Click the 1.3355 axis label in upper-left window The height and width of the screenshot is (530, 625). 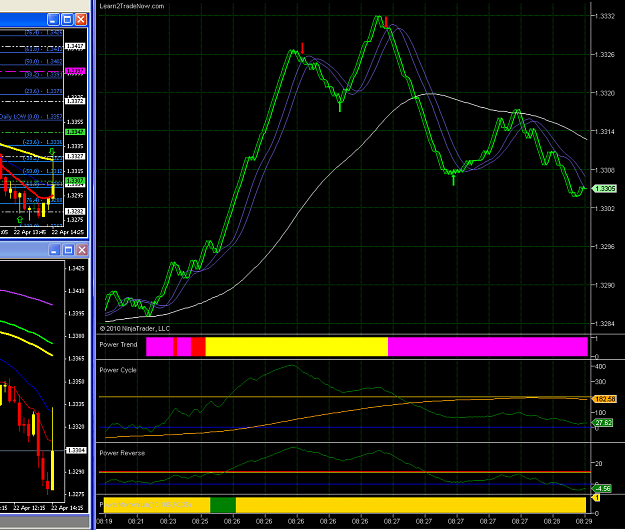[75, 122]
